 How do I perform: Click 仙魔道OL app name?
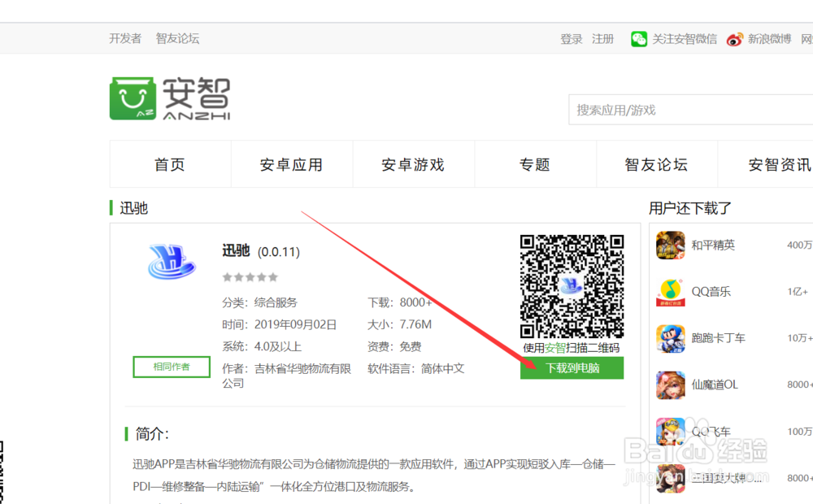(715, 385)
